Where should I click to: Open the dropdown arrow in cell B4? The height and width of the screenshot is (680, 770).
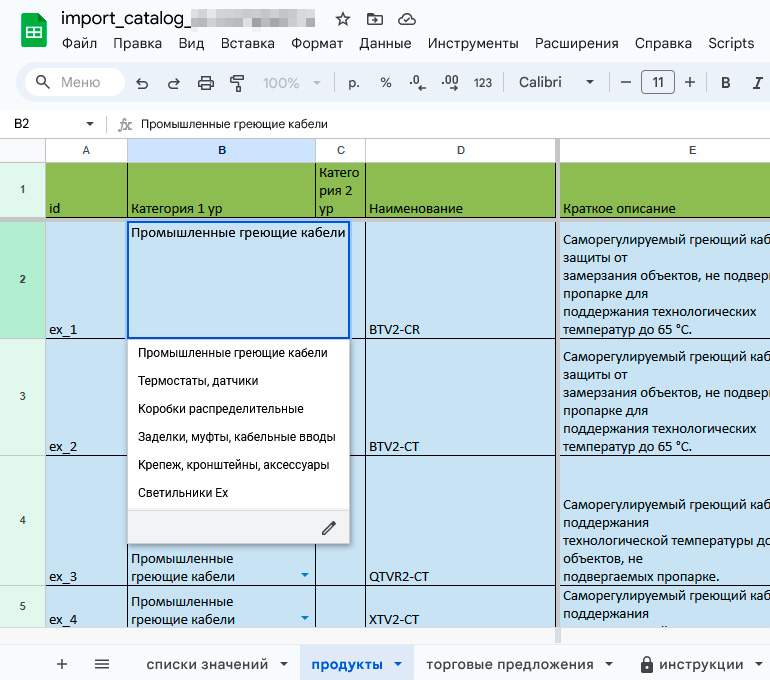pyautogui.click(x=305, y=575)
